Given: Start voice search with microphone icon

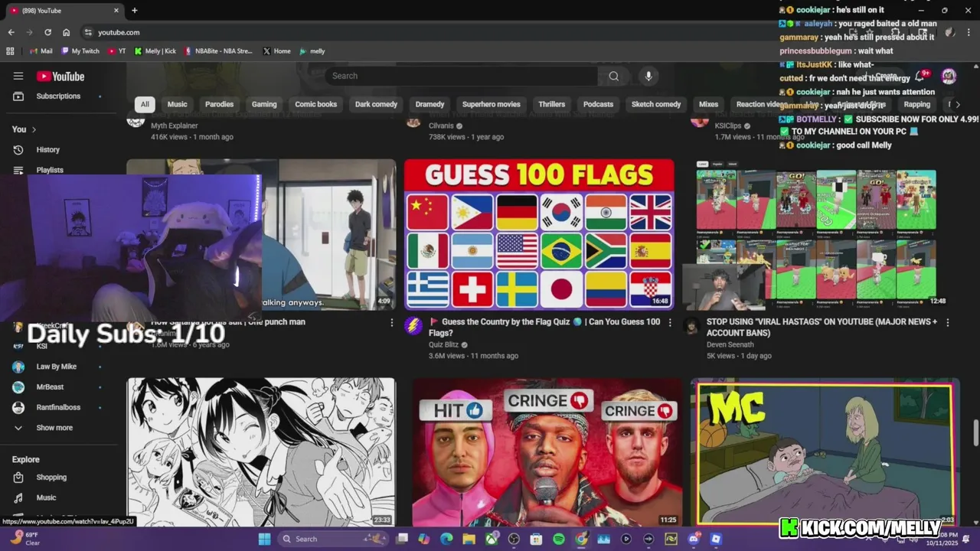Looking at the screenshot, I should 648,76.
